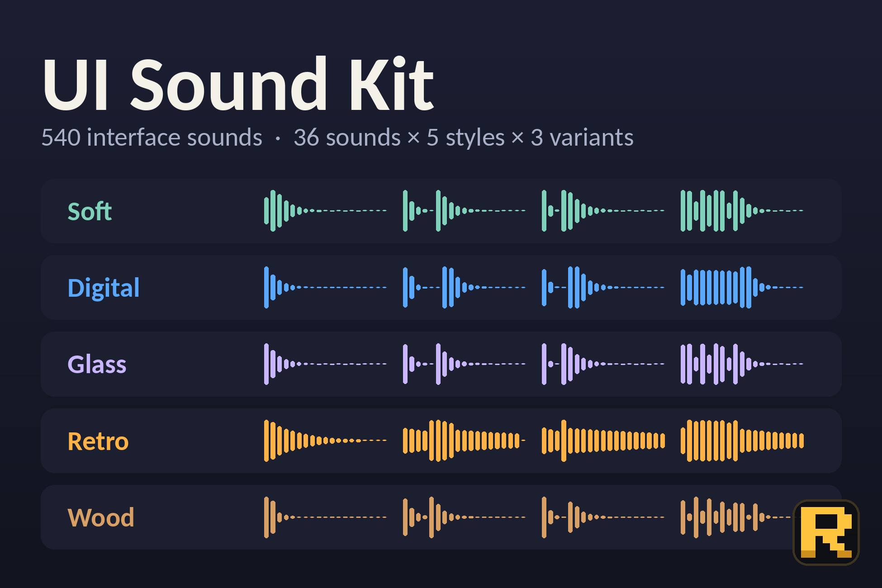Click third waveform in the Digital row
The width and height of the screenshot is (882, 588).
[x=603, y=287]
